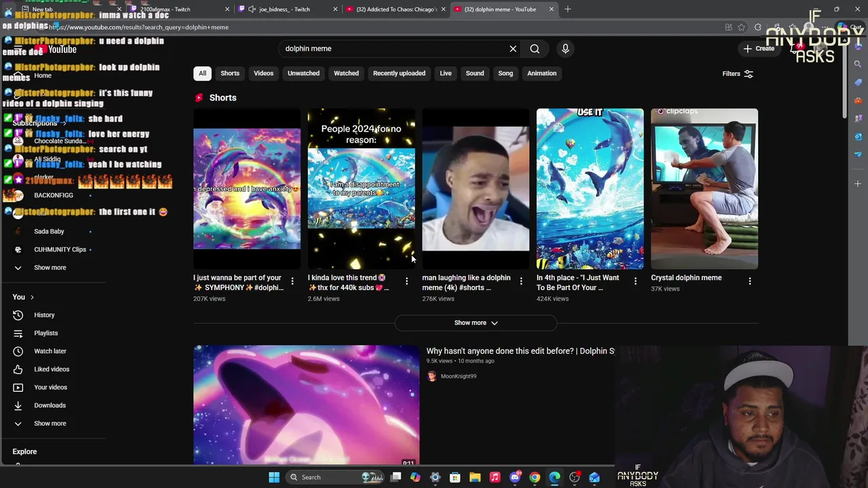The image size is (868, 488).
Task: Clear the 'dolphin meme' search text
Action: click(x=513, y=49)
